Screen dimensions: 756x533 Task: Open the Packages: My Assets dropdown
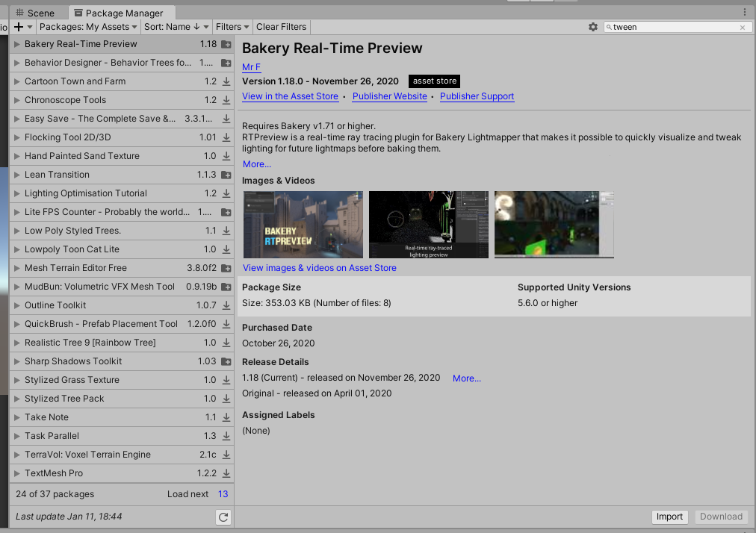click(x=88, y=27)
